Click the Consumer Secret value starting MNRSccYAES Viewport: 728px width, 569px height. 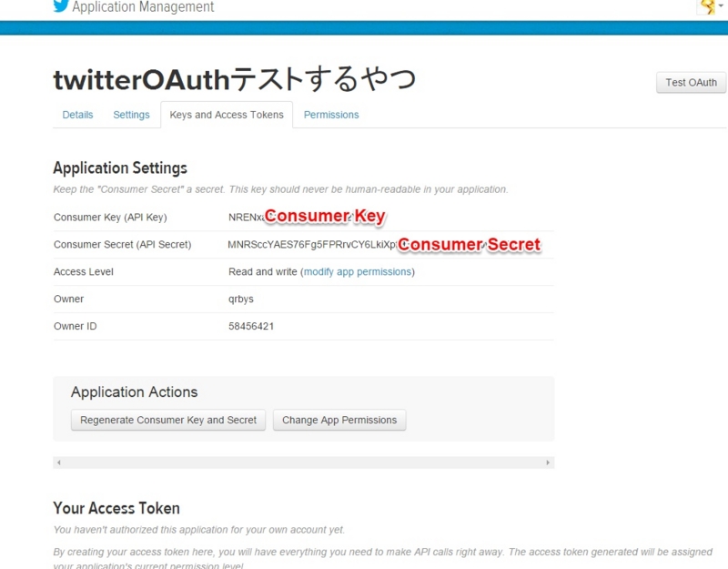312,245
